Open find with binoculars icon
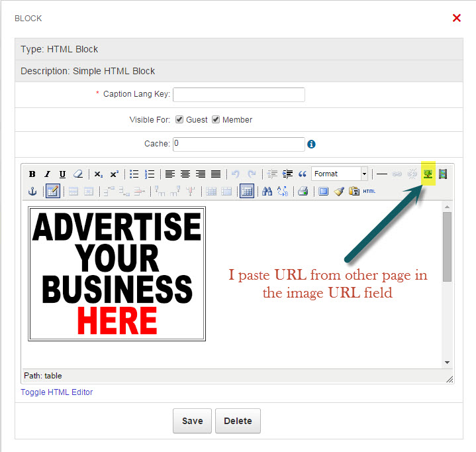This screenshot has height=452, width=476. coord(267,191)
